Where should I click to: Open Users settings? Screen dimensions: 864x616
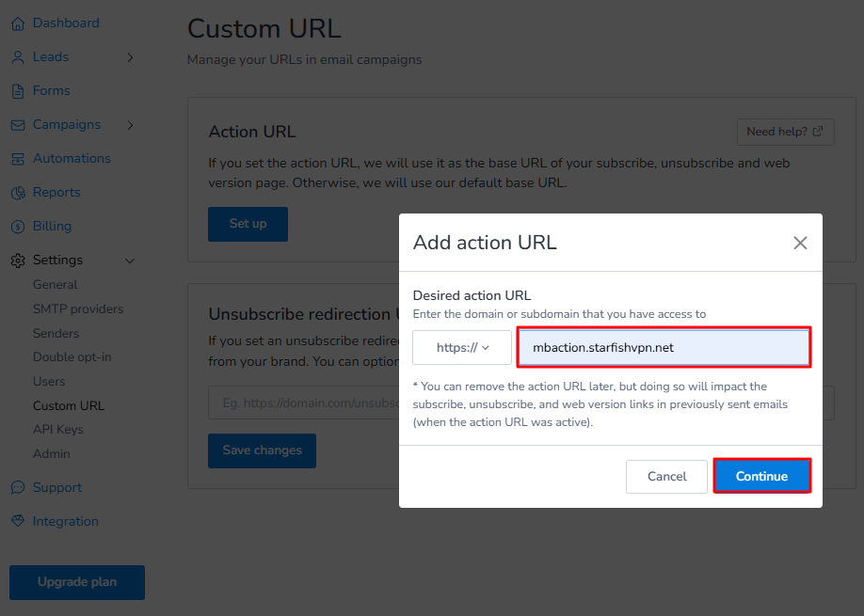pyautogui.click(x=49, y=382)
